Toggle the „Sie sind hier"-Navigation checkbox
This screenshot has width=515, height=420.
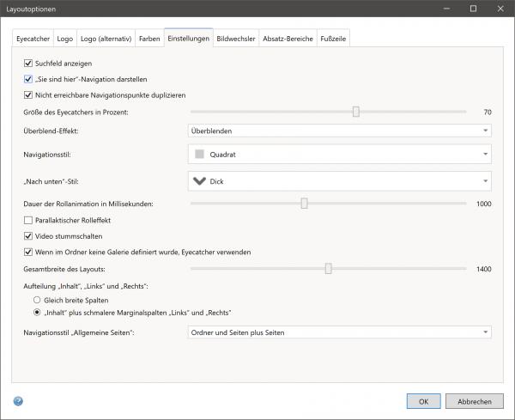pos(28,79)
